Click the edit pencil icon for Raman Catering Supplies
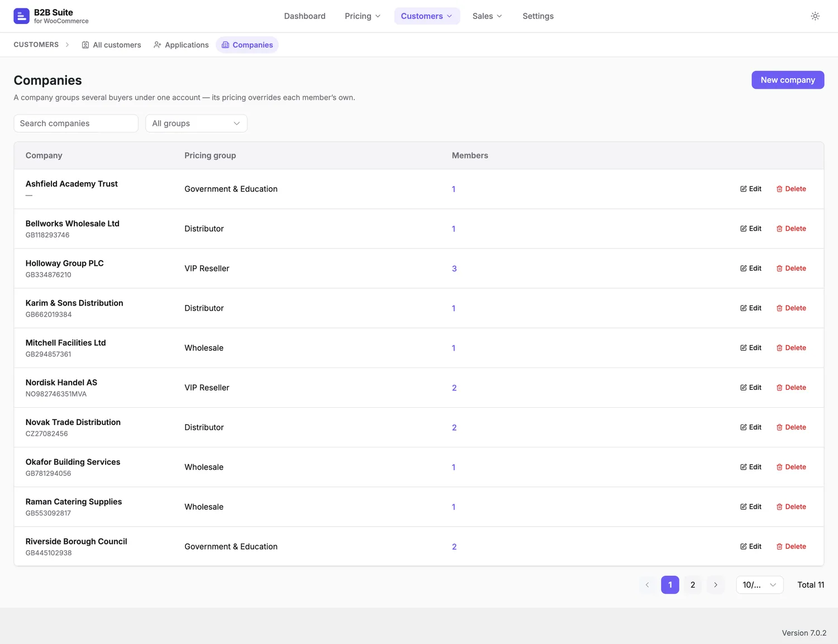Image resolution: width=838 pixels, height=644 pixels. [x=744, y=507]
